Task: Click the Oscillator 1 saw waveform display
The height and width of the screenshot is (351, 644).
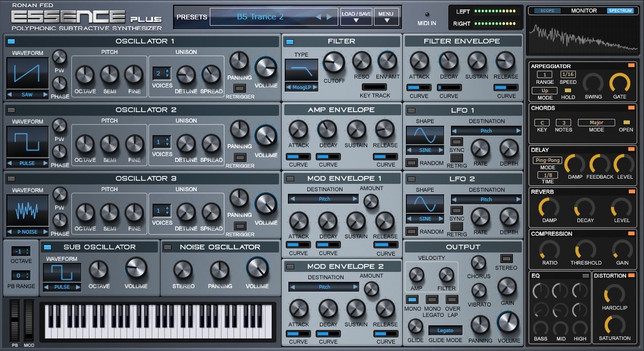Action: click(27, 73)
